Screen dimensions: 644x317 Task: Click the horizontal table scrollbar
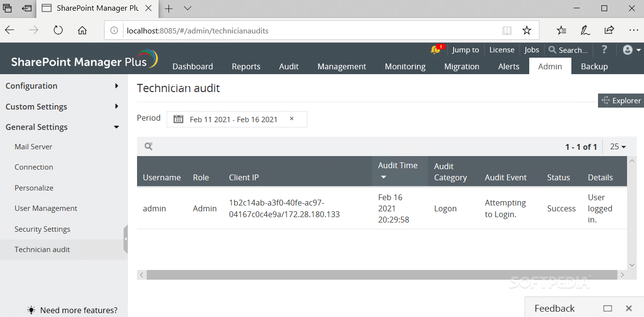pos(382,275)
